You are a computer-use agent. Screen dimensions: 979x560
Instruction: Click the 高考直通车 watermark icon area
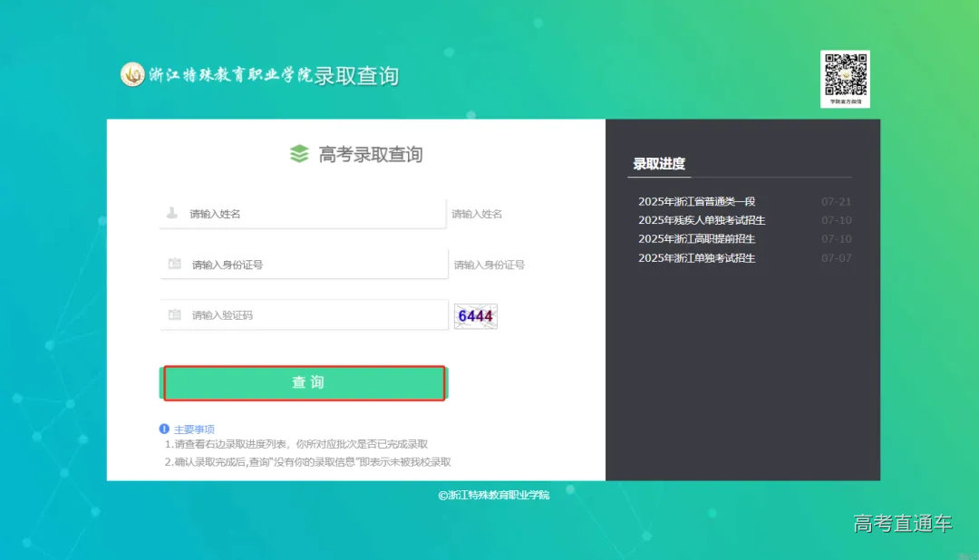click(904, 525)
